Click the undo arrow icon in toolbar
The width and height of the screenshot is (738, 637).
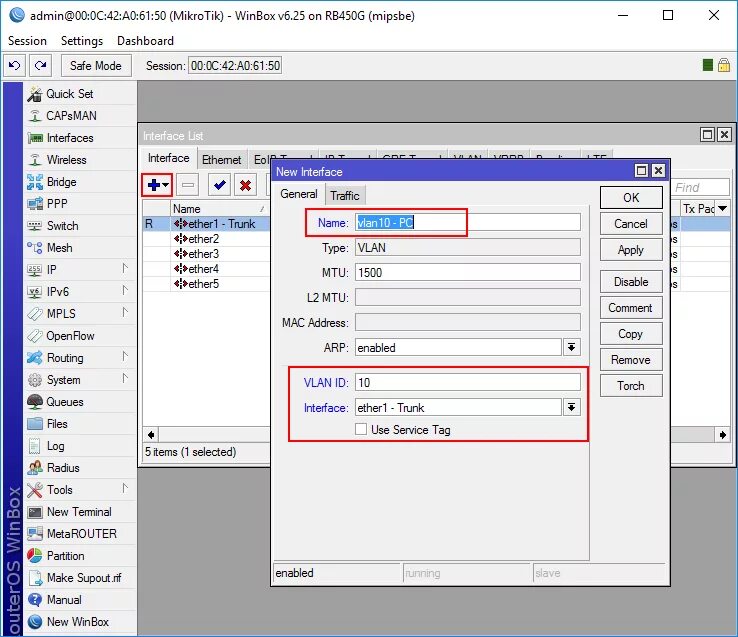[x=15, y=65]
